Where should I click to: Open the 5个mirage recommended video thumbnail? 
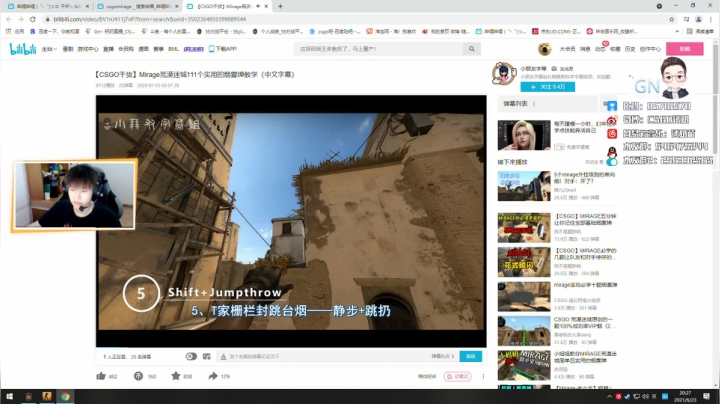pos(524,186)
